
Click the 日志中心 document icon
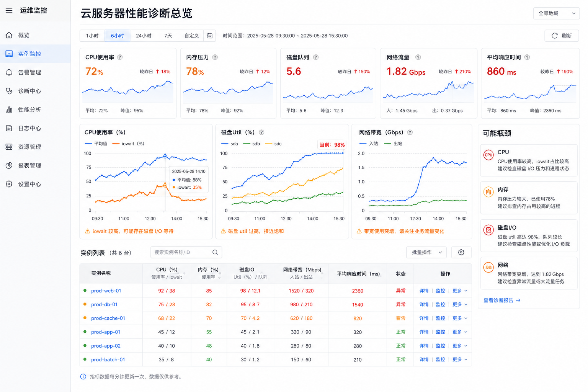tap(9, 128)
